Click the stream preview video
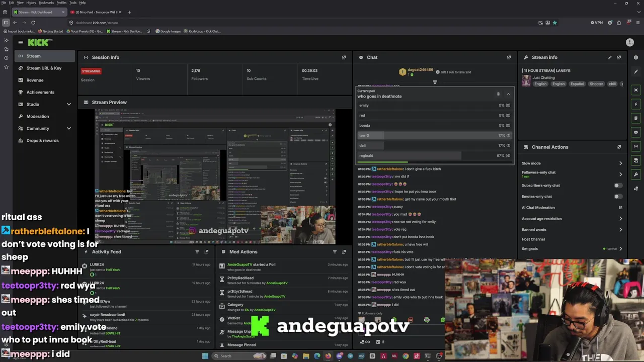This screenshot has width=644, height=362. coord(215,176)
